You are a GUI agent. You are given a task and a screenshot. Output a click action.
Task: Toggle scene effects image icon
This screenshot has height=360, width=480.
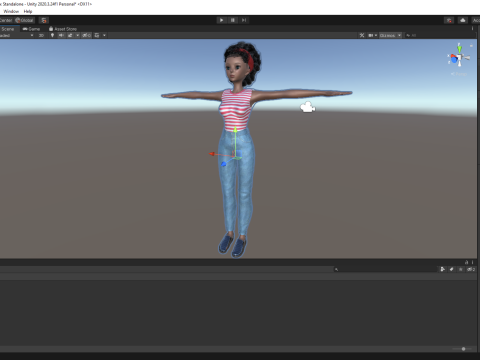70,35
